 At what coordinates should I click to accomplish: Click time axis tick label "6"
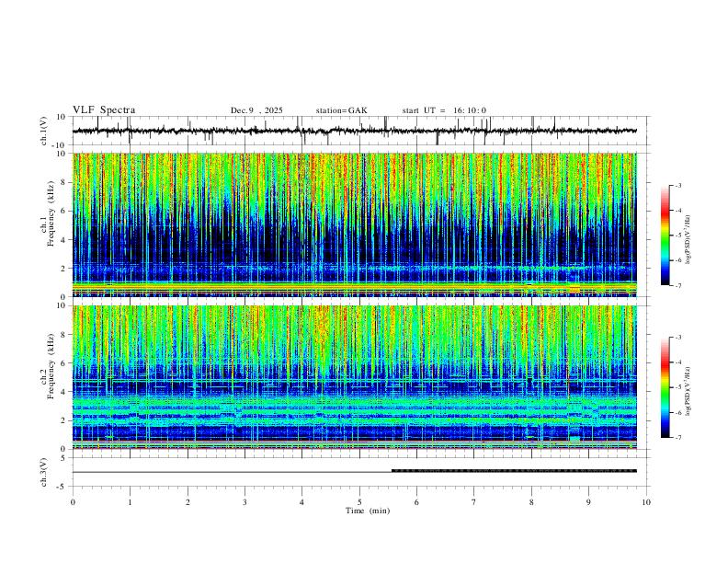[x=417, y=502]
